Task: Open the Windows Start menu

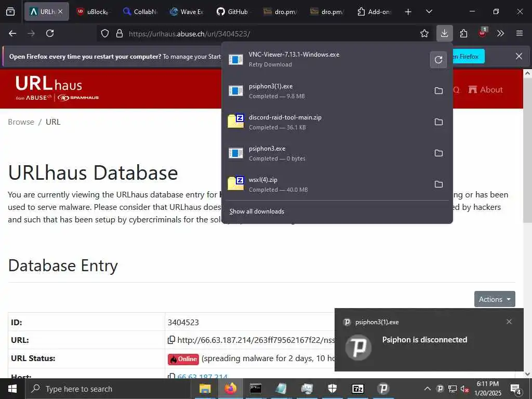Action: point(12,389)
